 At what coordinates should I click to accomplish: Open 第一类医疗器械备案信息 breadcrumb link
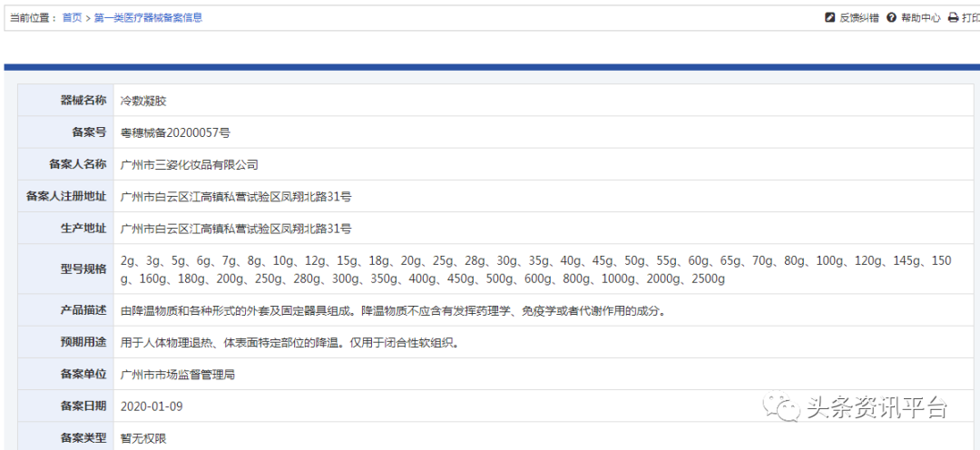point(148,17)
